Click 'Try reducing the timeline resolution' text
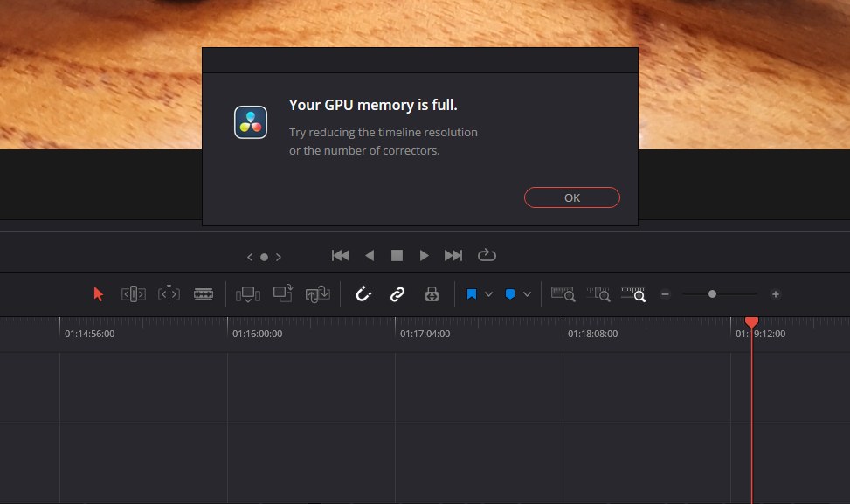The height and width of the screenshot is (504, 850). click(384, 132)
